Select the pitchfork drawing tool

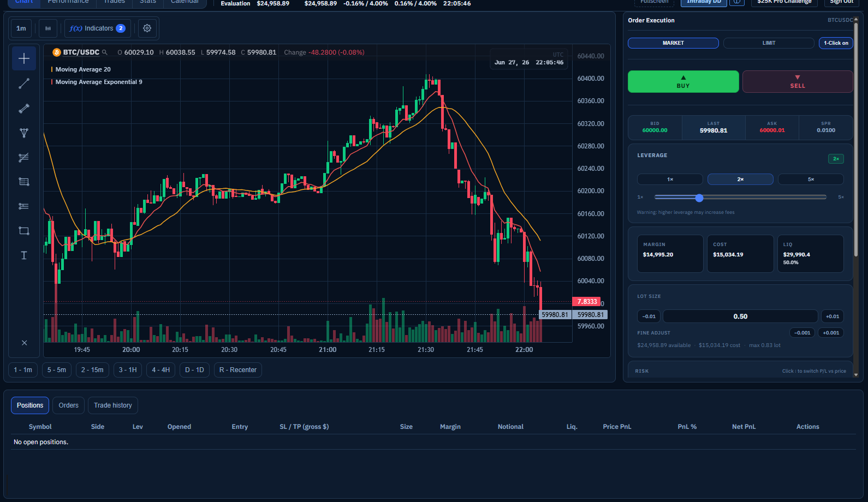(24, 133)
